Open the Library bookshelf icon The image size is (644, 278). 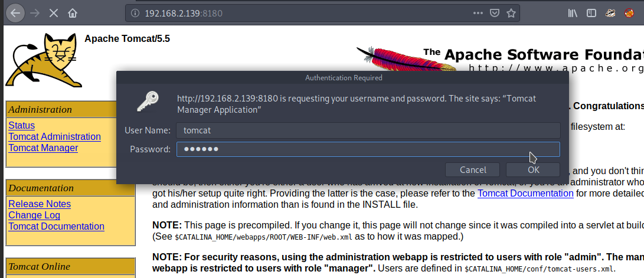tap(573, 13)
